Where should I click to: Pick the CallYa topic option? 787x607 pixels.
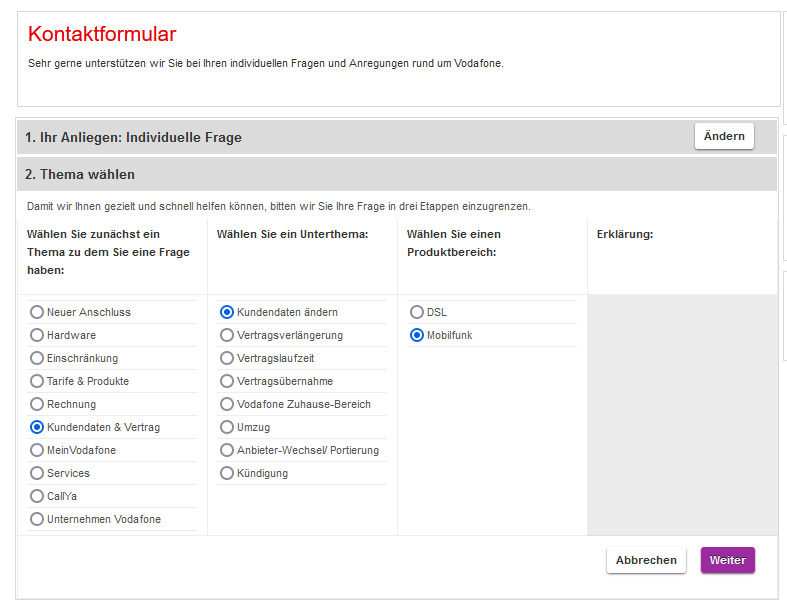pos(37,497)
